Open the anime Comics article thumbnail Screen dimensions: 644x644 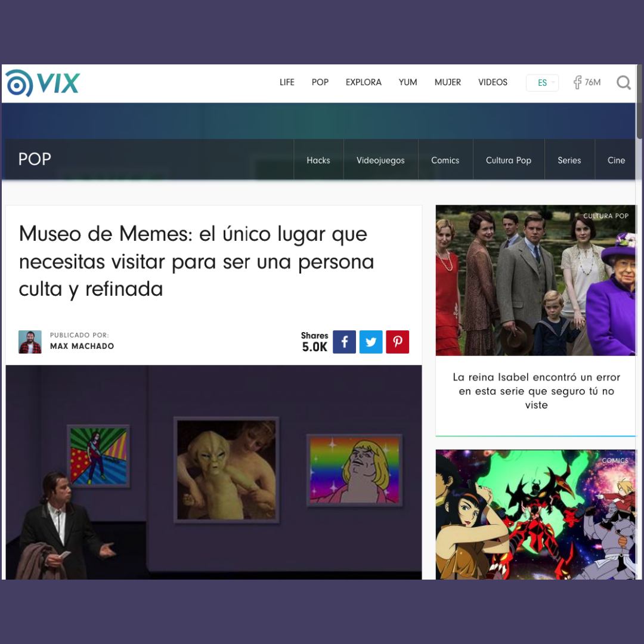click(535, 514)
